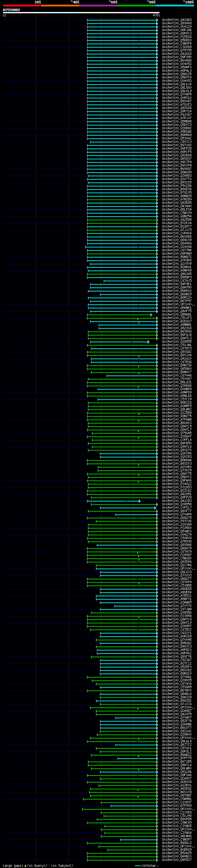This screenshot has width=197, height=868.
Task: Select the UniRef100_Q9ATL3 label
Action: click(x=176, y=338)
